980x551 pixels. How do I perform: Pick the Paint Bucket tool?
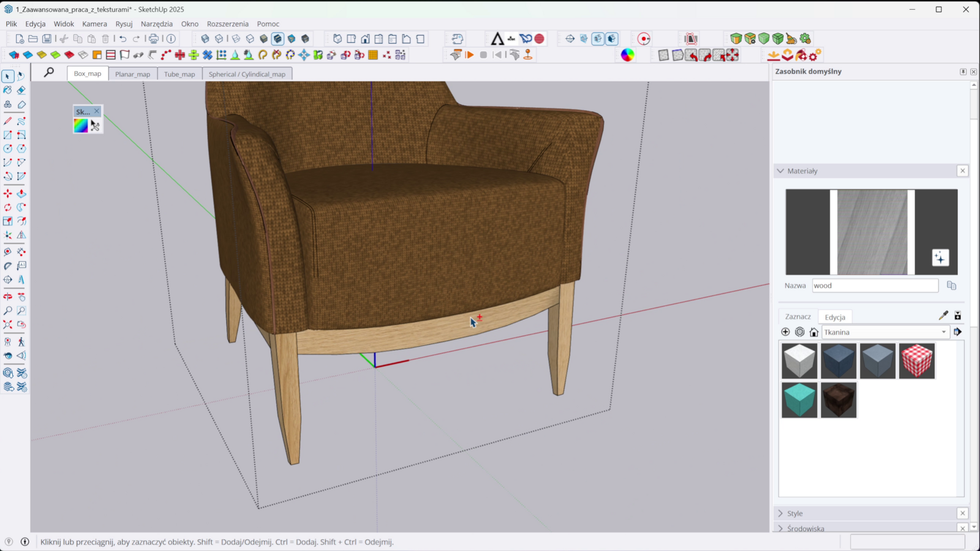click(x=7, y=90)
